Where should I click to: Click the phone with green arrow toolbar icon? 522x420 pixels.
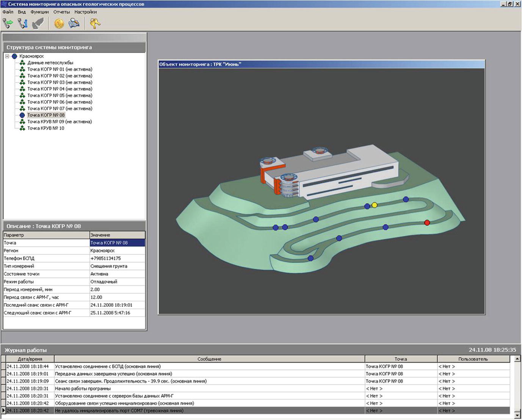[x=8, y=24]
